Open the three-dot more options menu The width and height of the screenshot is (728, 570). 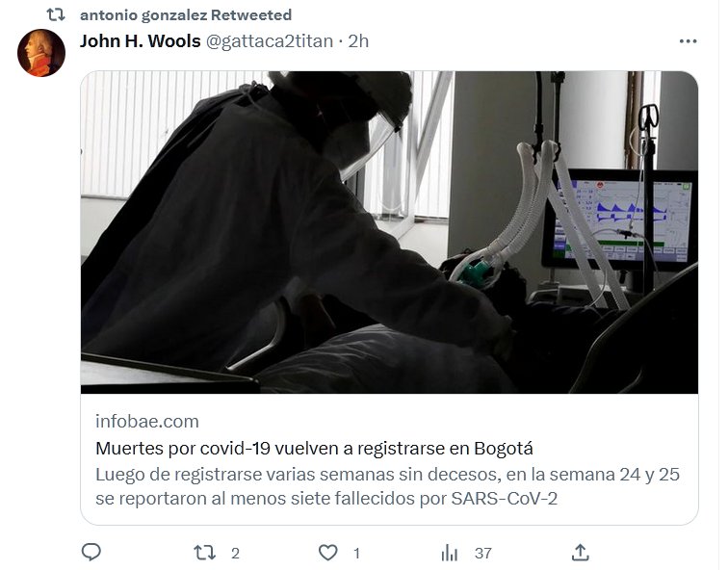688,41
